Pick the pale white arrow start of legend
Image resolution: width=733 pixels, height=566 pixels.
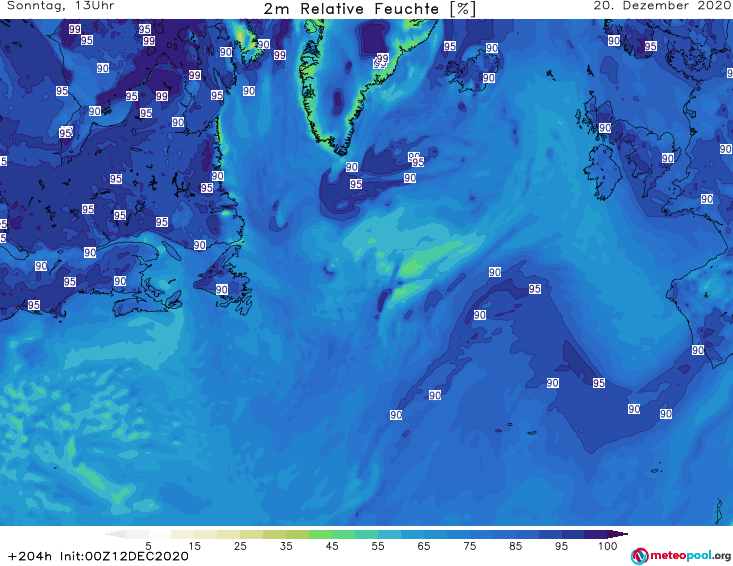coord(115,534)
